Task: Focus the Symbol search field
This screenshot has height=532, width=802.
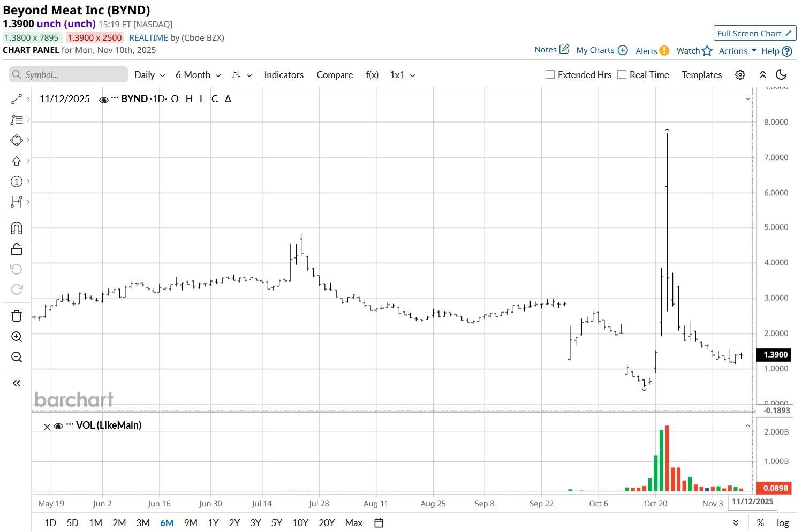Action: point(69,75)
